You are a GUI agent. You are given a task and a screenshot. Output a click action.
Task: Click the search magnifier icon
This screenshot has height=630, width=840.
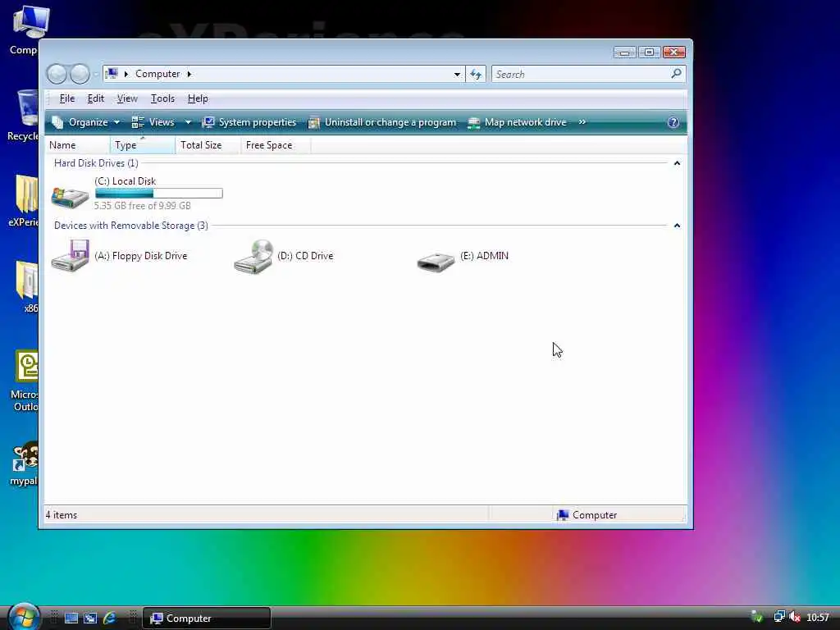coord(676,73)
